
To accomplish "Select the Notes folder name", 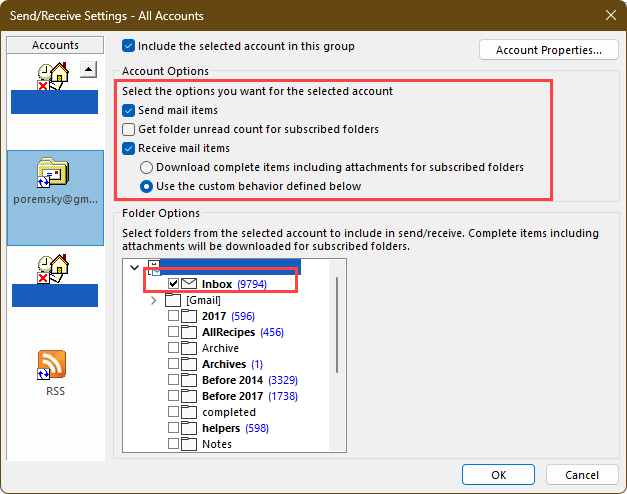I will tap(217, 444).
